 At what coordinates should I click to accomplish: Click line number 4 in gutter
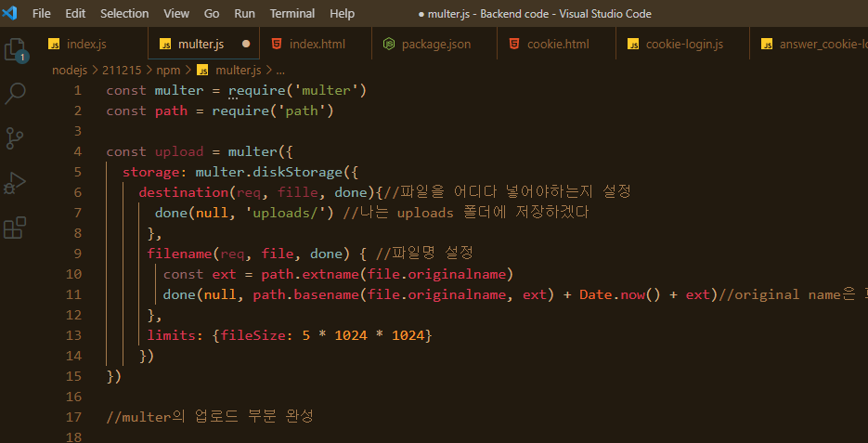click(x=76, y=151)
